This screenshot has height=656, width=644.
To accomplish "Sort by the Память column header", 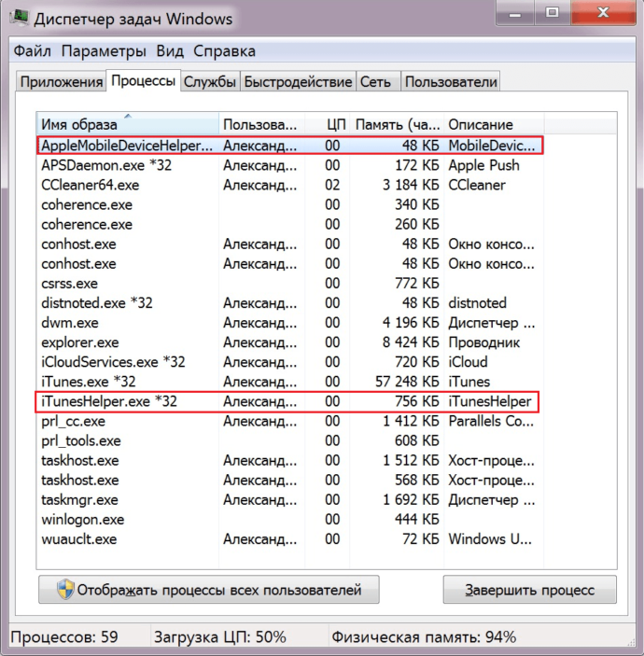I will [x=396, y=125].
